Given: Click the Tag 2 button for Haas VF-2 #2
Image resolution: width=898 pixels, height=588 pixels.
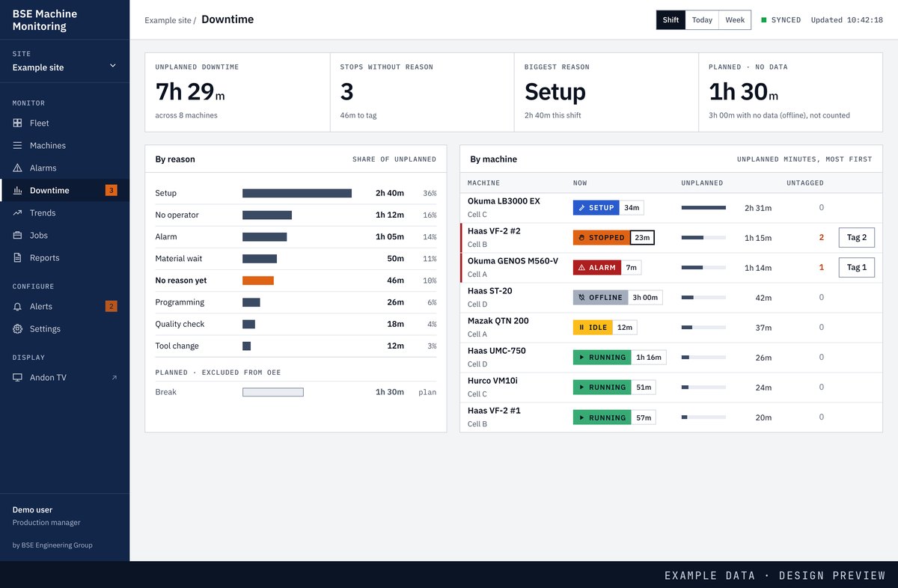Looking at the screenshot, I should point(857,238).
